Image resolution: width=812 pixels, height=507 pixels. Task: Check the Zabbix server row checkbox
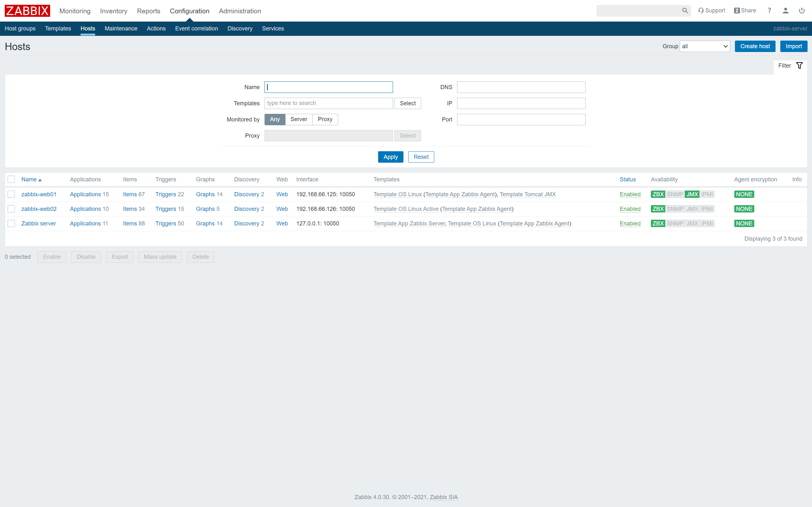11,223
